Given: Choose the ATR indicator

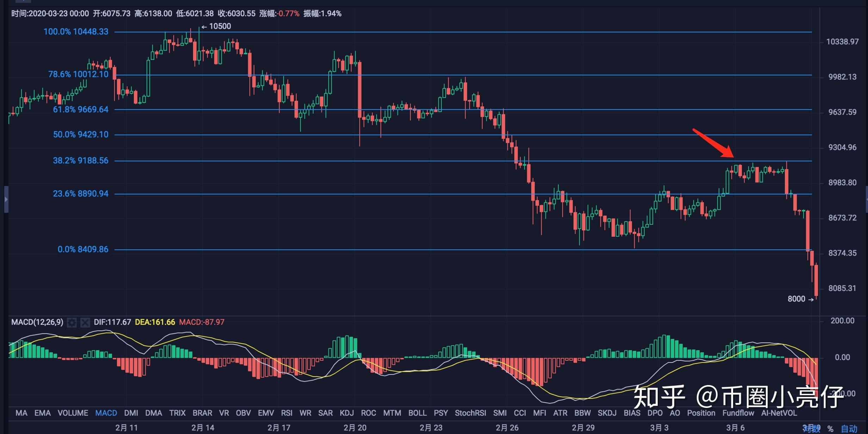Looking at the screenshot, I should (560, 413).
